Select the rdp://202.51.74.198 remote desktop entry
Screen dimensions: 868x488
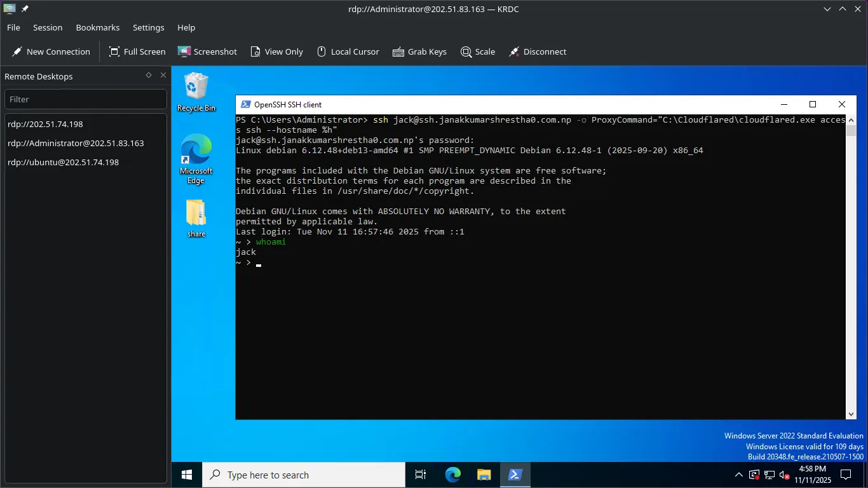(46, 125)
